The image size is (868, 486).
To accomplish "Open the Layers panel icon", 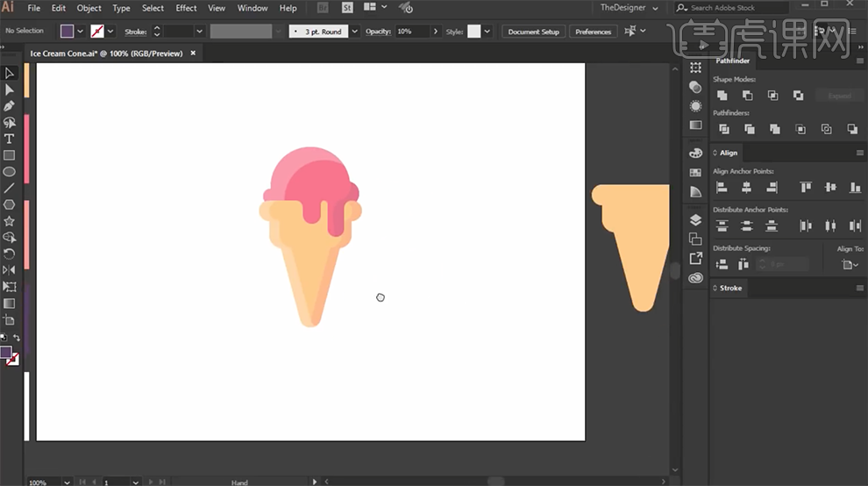I will [695, 220].
